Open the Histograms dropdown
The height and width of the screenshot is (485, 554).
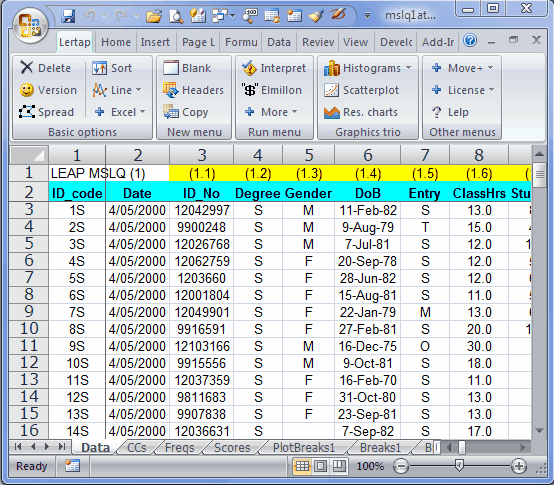click(408, 67)
